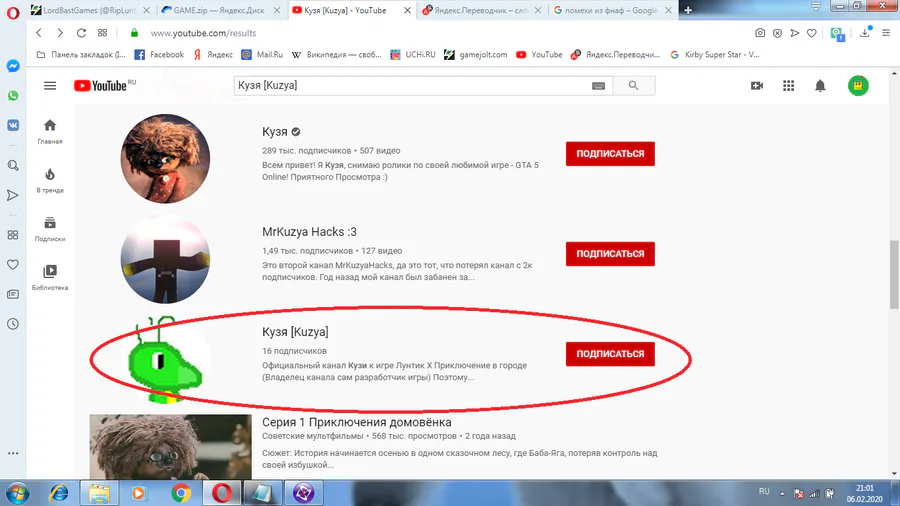Reload the current page
The width and height of the screenshot is (900, 506).
(x=82, y=33)
